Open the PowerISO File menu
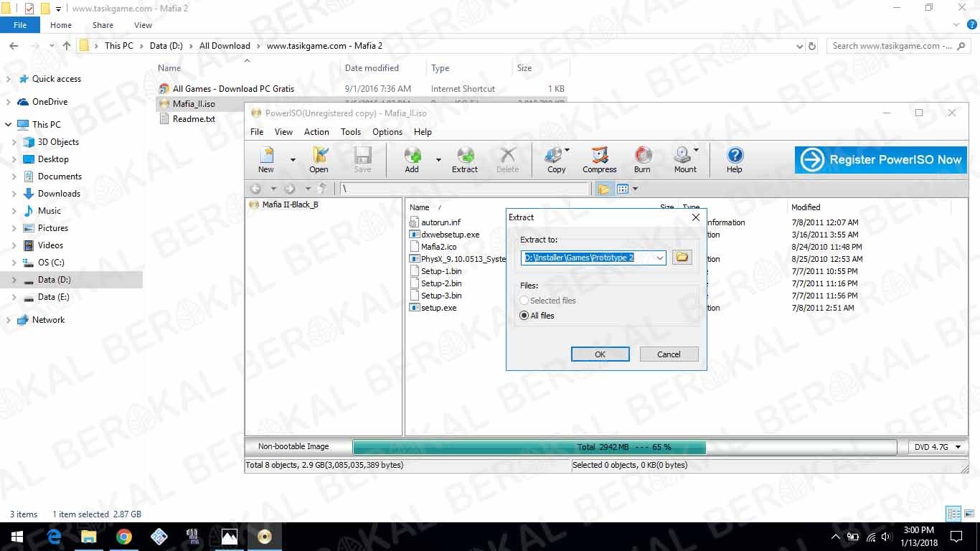Screen dimensions: 980x551 pos(257,132)
